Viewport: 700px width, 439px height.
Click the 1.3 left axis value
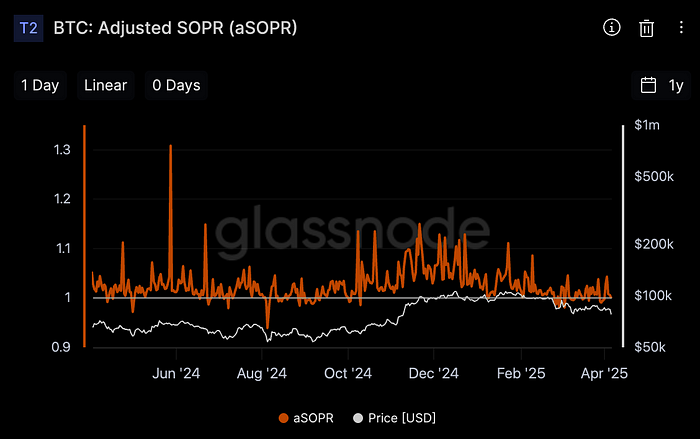(62, 150)
